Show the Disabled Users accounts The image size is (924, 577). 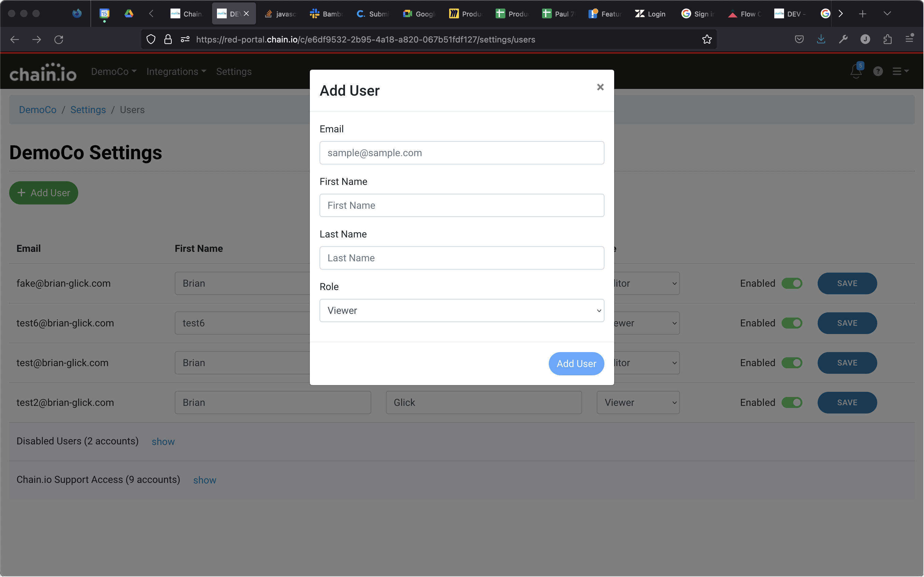pyautogui.click(x=163, y=442)
